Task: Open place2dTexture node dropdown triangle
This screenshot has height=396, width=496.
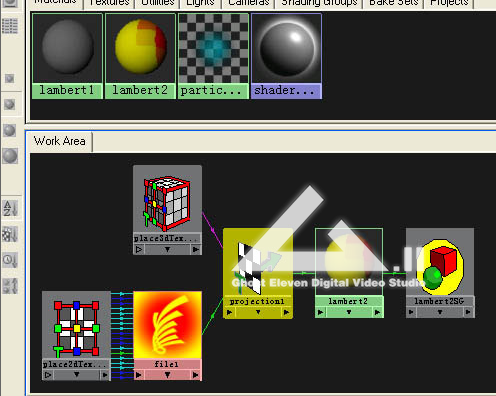Action: coord(76,375)
